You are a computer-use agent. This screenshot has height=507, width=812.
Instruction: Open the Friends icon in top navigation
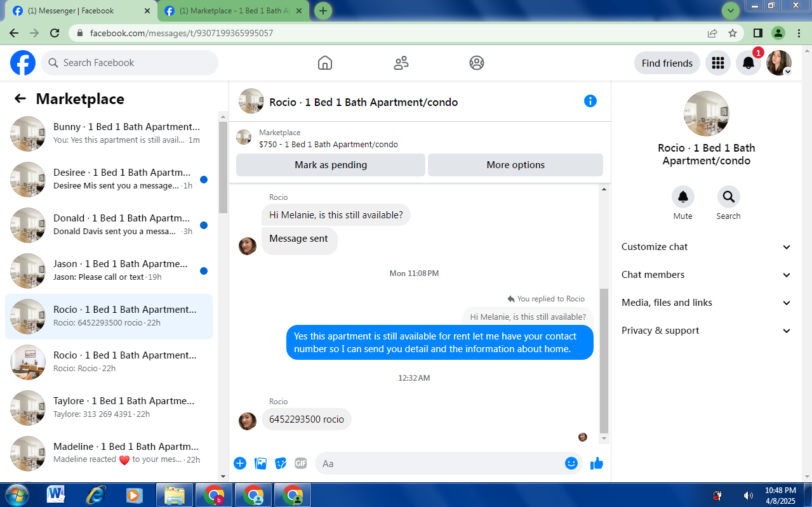pyautogui.click(x=401, y=63)
